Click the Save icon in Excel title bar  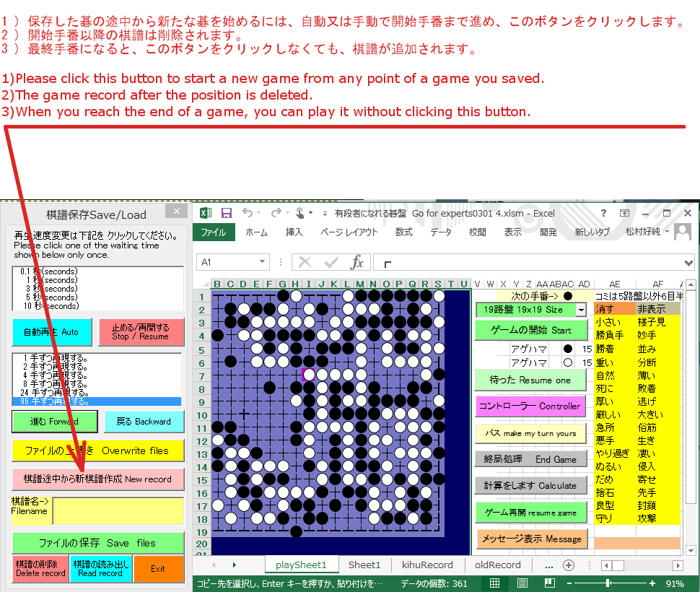[x=227, y=213]
